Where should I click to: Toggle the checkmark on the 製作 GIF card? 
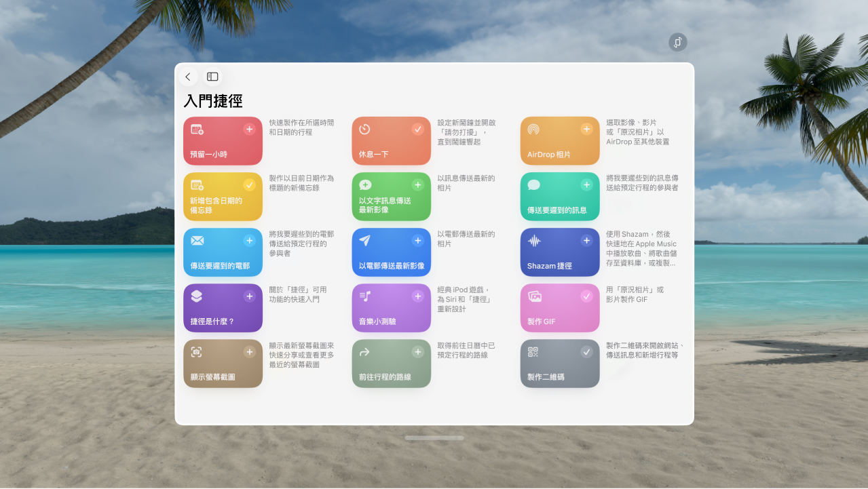pos(586,296)
